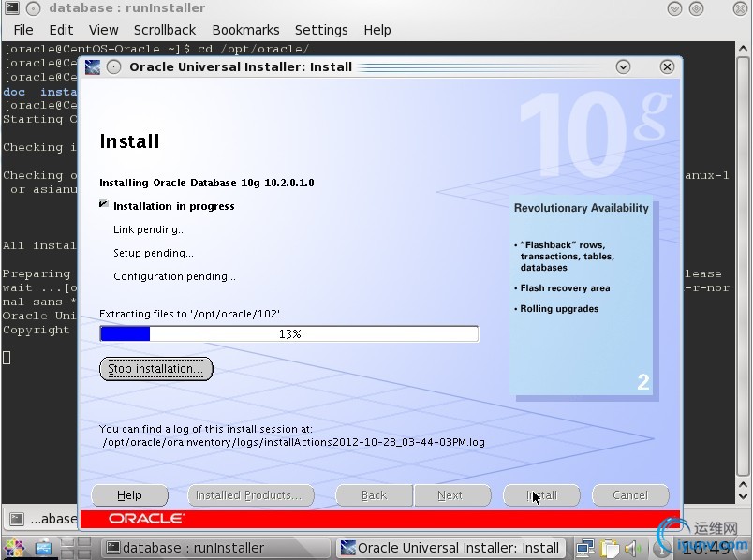Minimize the Oracle Universal Installer window
Screen dimensions: 753x560
623,67
